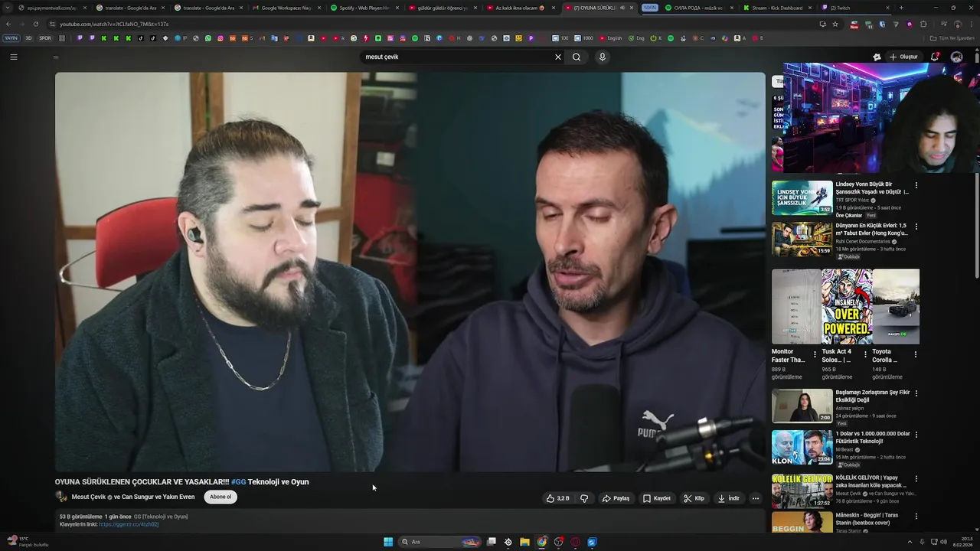Click the taskbar Ara search box
The width and height of the screenshot is (980, 551).
(x=439, y=542)
